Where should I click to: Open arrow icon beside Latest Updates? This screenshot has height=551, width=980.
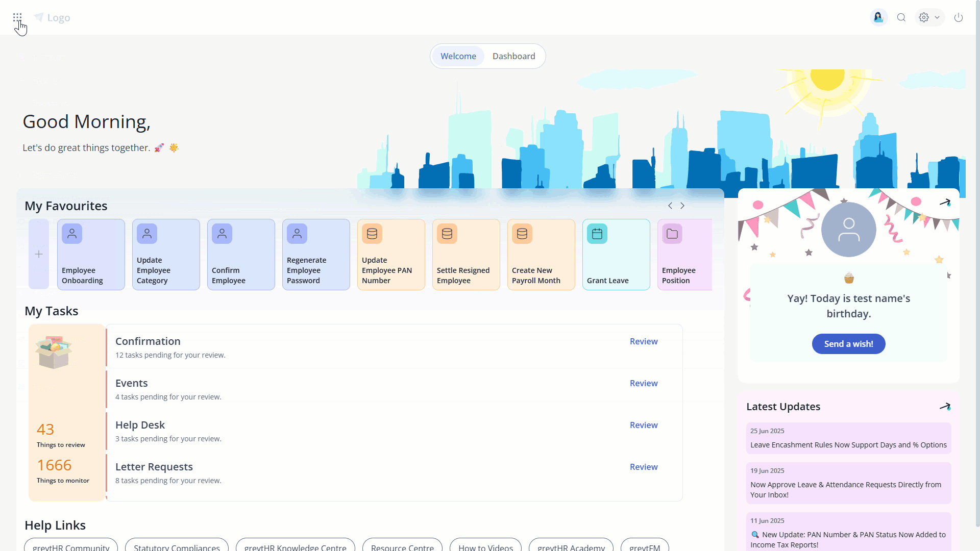pyautogui.click(x=945, y=407)
